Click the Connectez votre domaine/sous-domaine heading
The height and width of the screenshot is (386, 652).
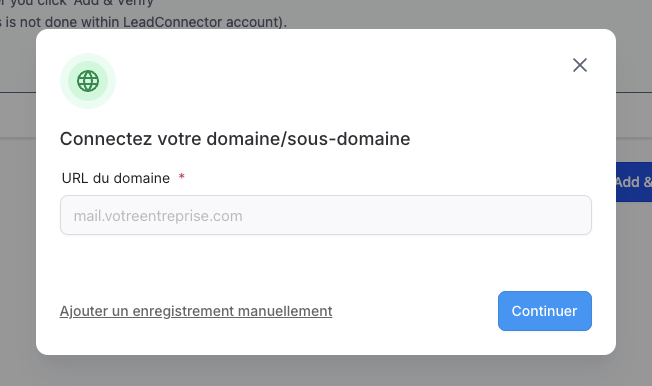(x=235, y=139)
